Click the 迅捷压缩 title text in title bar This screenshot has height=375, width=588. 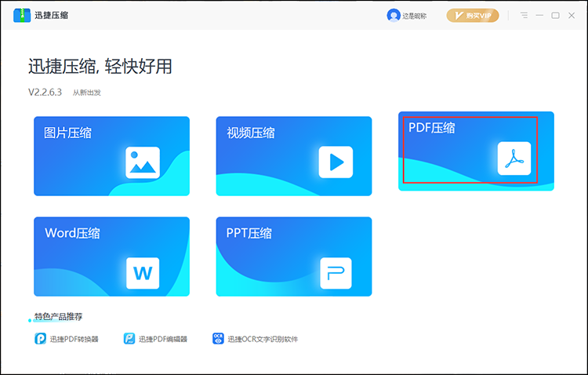(x=52, y=16)
